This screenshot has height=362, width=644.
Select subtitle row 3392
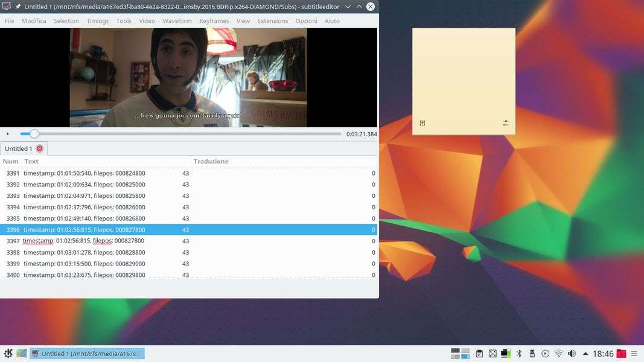(188, 185)
